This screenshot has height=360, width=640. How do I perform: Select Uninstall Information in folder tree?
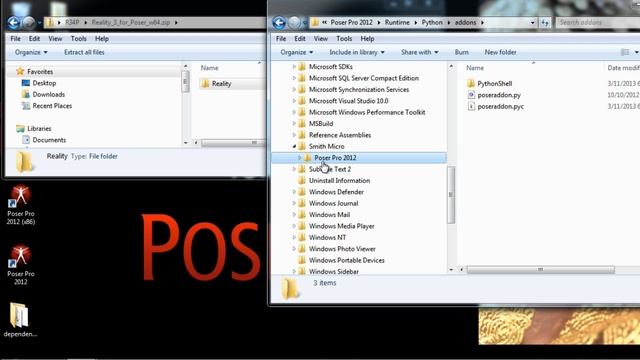click(x=339, y=180)
